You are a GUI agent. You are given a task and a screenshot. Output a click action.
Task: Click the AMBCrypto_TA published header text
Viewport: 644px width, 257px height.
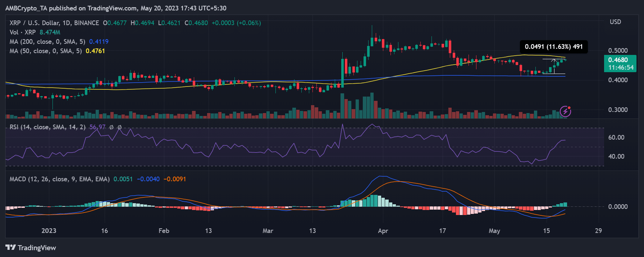click(x=116, y=8)
